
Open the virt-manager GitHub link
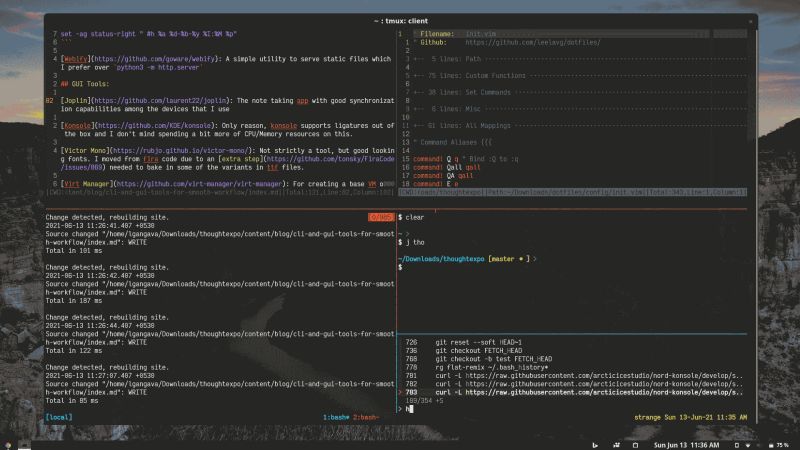pos(199,184)
